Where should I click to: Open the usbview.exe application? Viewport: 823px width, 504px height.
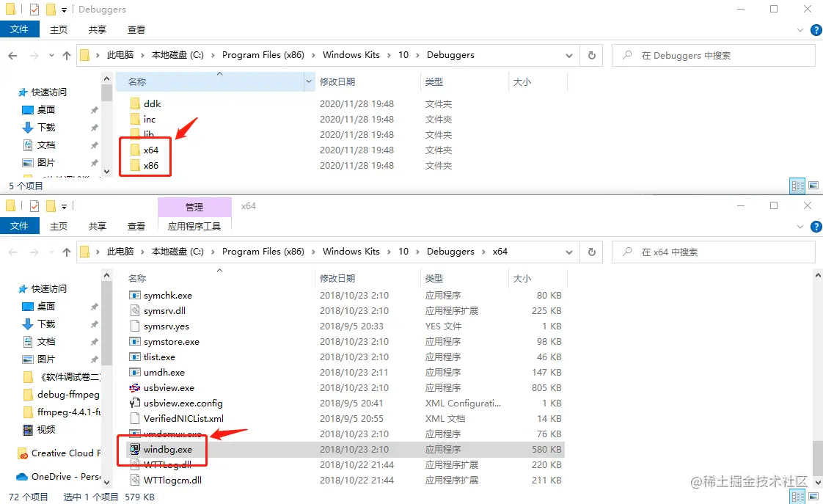pos(169,387)
